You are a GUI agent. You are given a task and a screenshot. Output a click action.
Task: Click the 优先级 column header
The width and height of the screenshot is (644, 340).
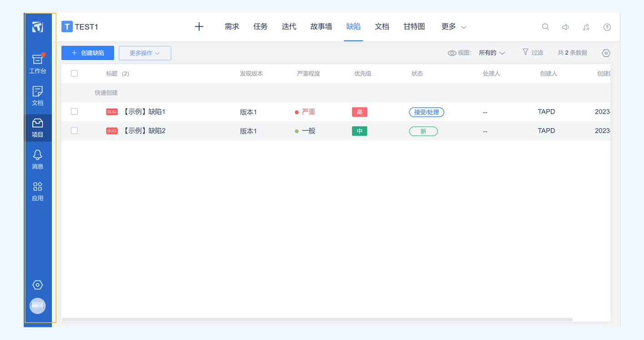tap(363, 74)
